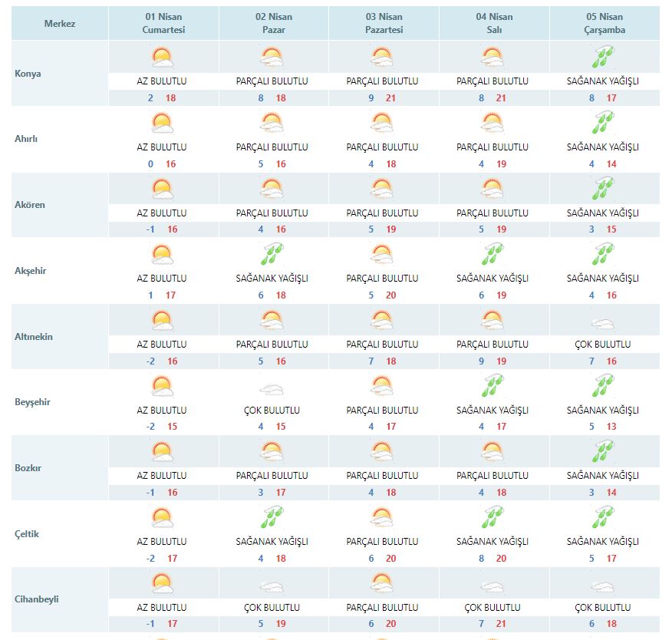Open the Konya district link

click(x=28, y=74)
